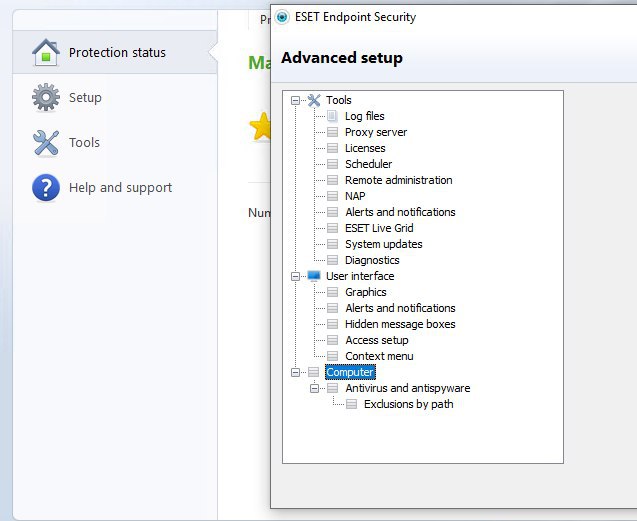Select Graphics under User interface
Image resolution: width=637 pixels, height=521 pixels.
[366, 292]
